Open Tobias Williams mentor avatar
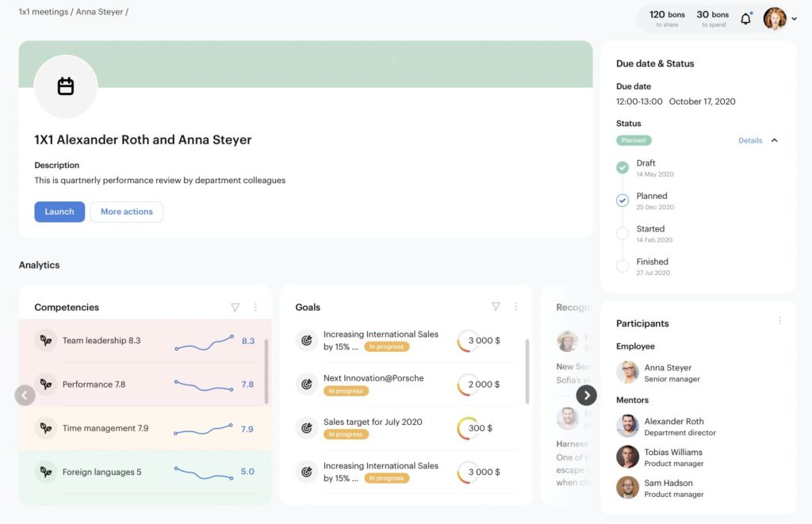 pos(627,457)
